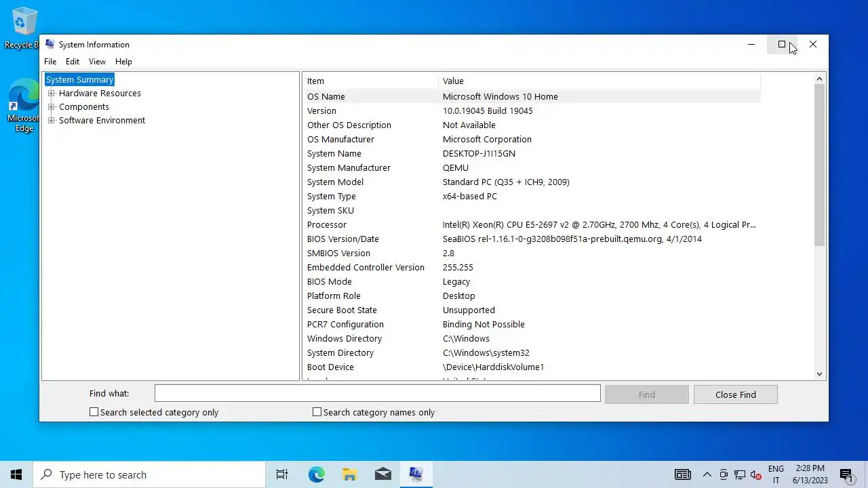Maximize the System Information window
Image resolution: width=868 pixels, height=488 pixels.
point(782,44)
